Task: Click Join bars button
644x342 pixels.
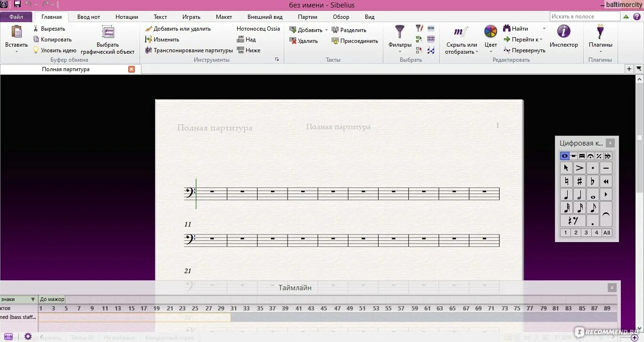Action: click(x=355, y=41)
